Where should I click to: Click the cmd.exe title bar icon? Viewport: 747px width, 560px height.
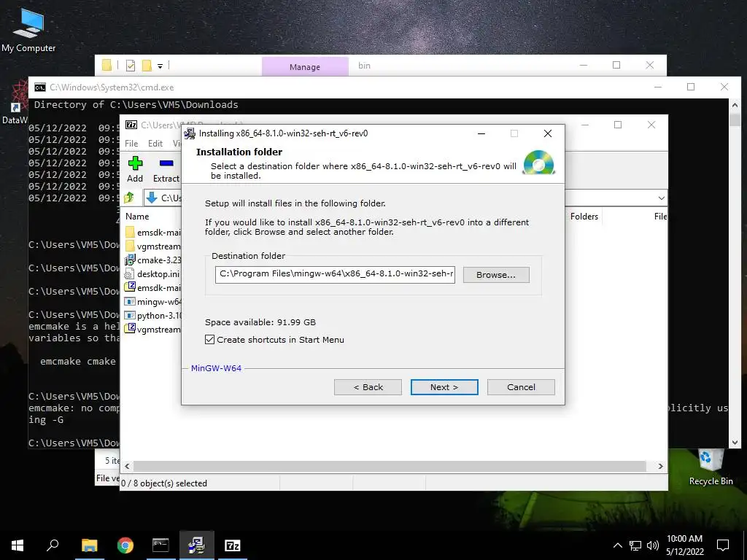(40, 87)
